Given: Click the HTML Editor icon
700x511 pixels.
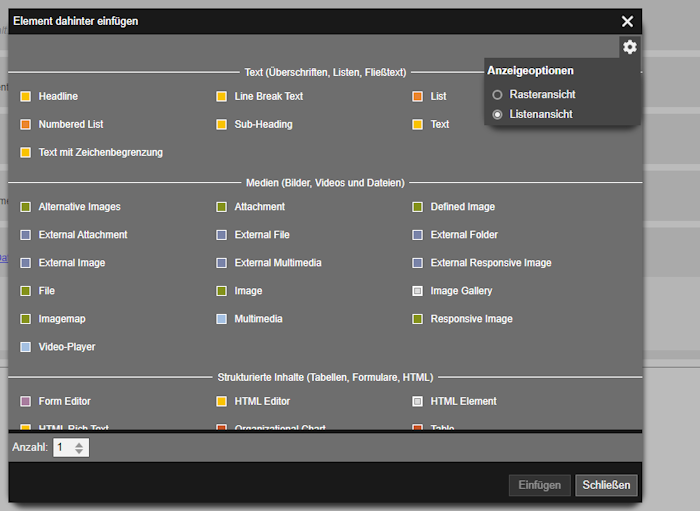Looking at the screenshot, I should [x=221, y=402].
